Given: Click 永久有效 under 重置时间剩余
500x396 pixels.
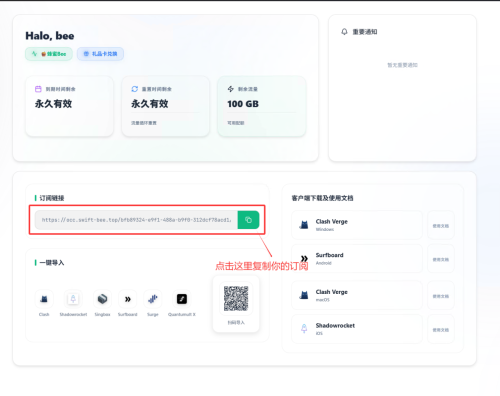Looking at the screenshot, I should tap(150, 104).
